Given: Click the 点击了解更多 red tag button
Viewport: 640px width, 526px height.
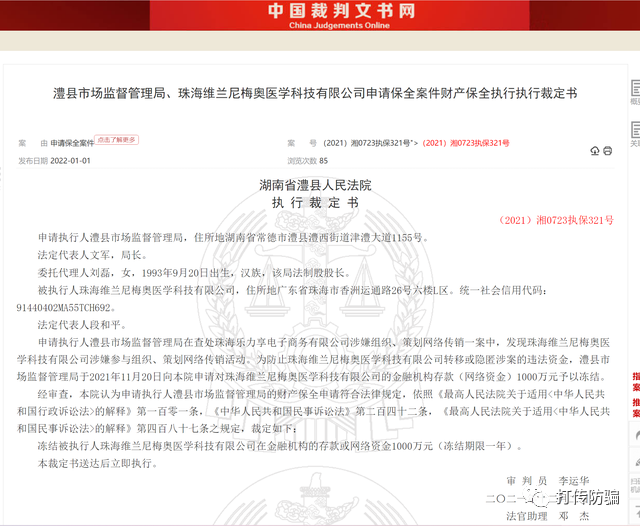Looking at the screenshot, I should click(116, 140).
